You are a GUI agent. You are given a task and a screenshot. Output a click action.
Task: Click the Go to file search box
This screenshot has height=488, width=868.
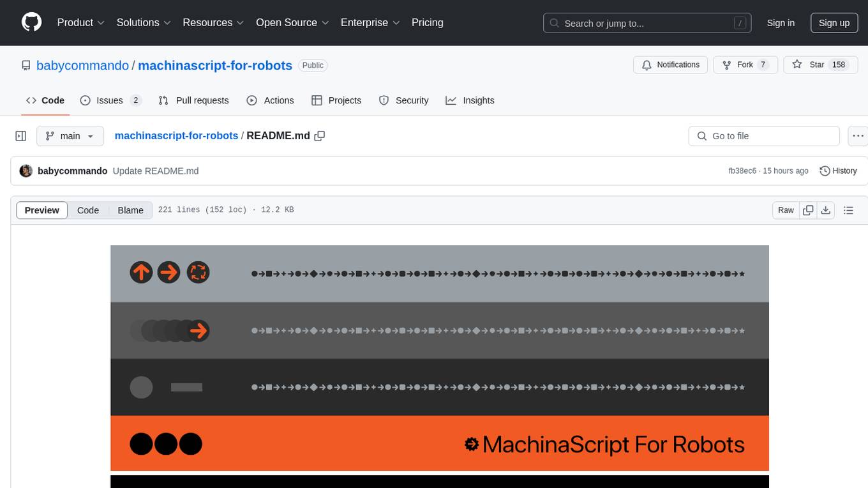click(x=764, y=136)
